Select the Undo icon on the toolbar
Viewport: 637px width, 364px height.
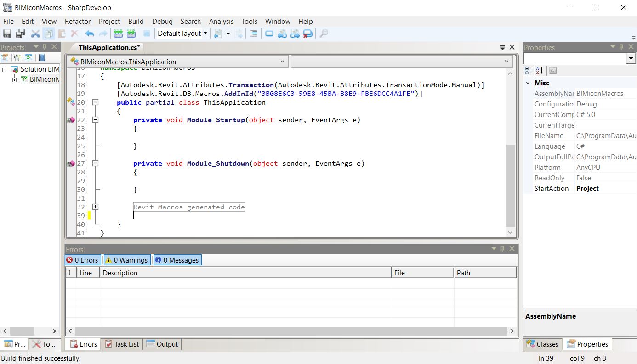click(x=89, y=33)
